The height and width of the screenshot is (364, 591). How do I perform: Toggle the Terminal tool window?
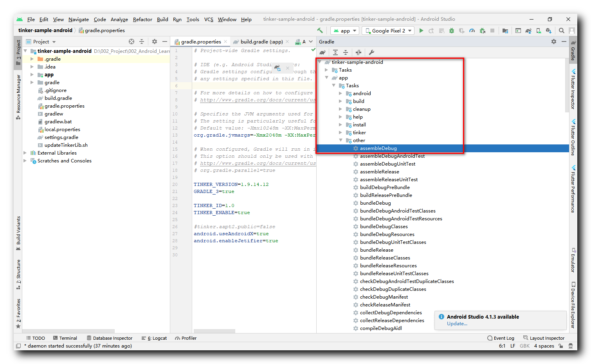point(65,338)
